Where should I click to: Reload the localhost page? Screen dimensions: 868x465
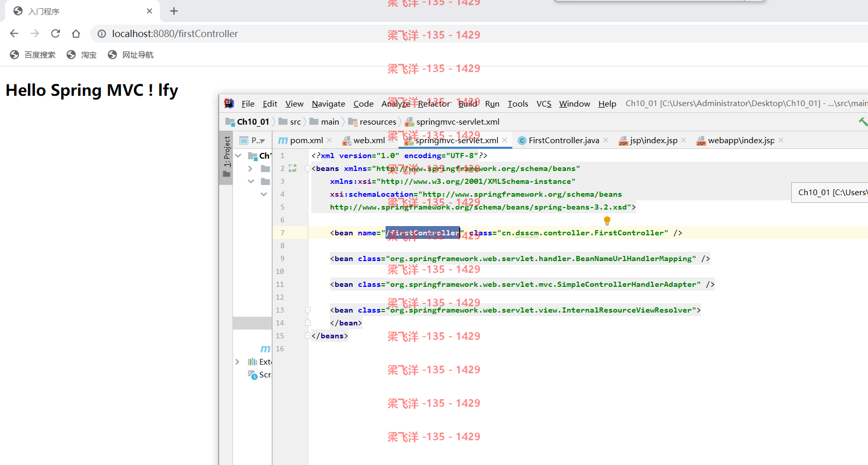pyautogui.click(x=55, y=33)
